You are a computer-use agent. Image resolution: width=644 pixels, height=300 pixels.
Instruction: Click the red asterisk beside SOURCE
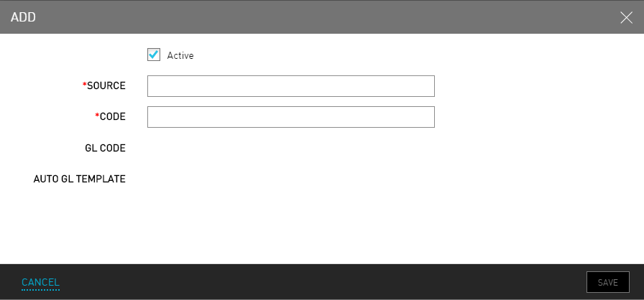(x=84, y=86)
